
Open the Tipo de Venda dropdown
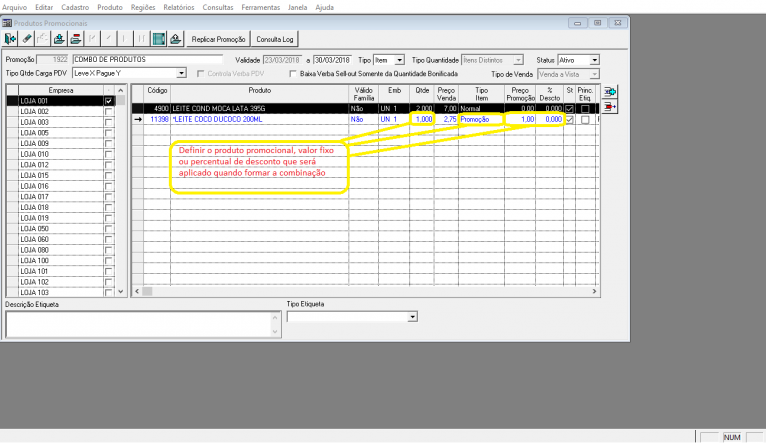pyautogui.click(x=595, y=74)
